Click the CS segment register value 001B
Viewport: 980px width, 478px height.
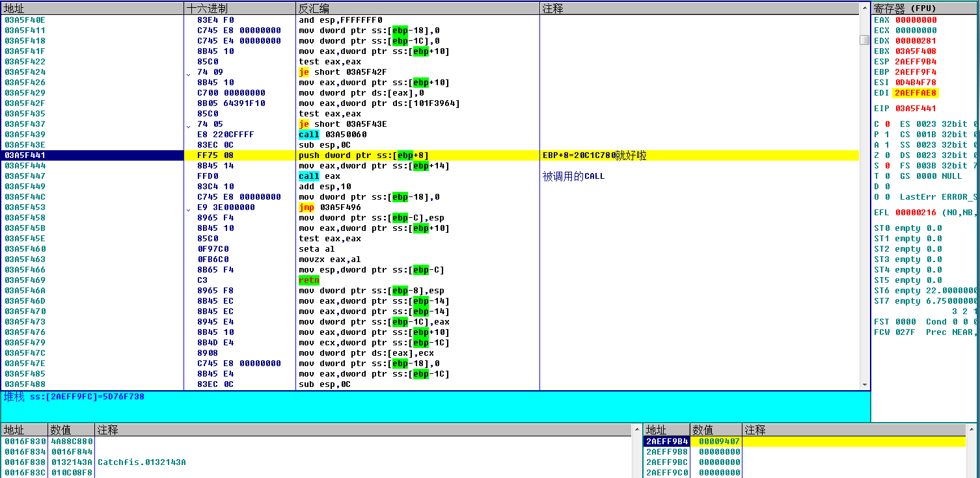[x=926, y=135]
